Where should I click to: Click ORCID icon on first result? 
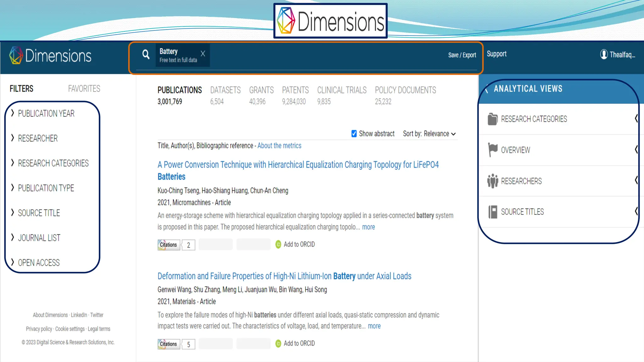click(278, 244)
